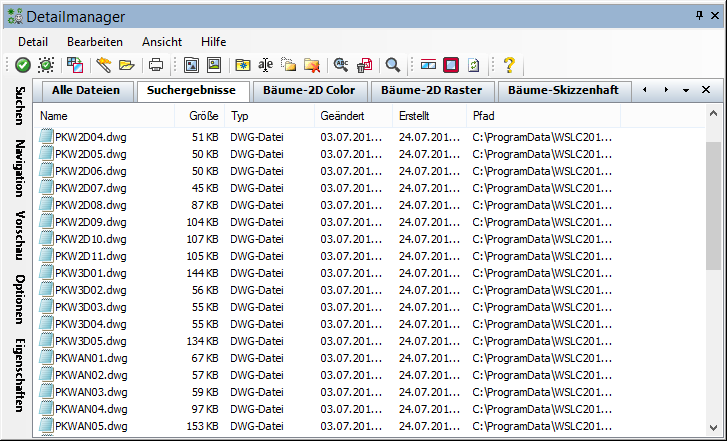Click the rename 'abc' toolbar icon

click(x=265, y=65)
